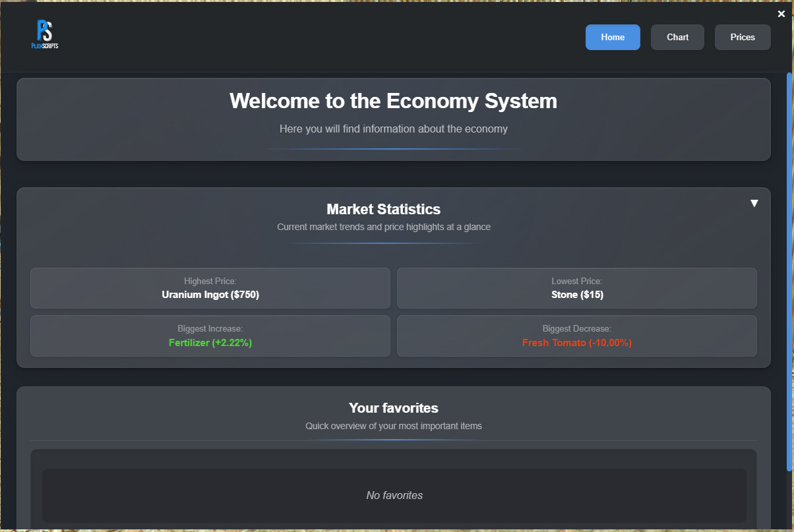
Task: Click the economy subtitle text
Action: (394, 129)
